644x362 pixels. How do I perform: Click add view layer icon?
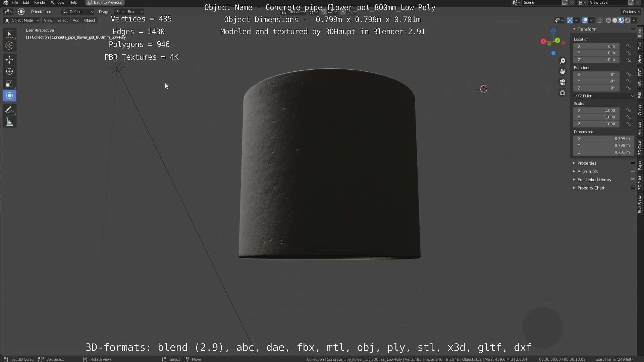631,2
